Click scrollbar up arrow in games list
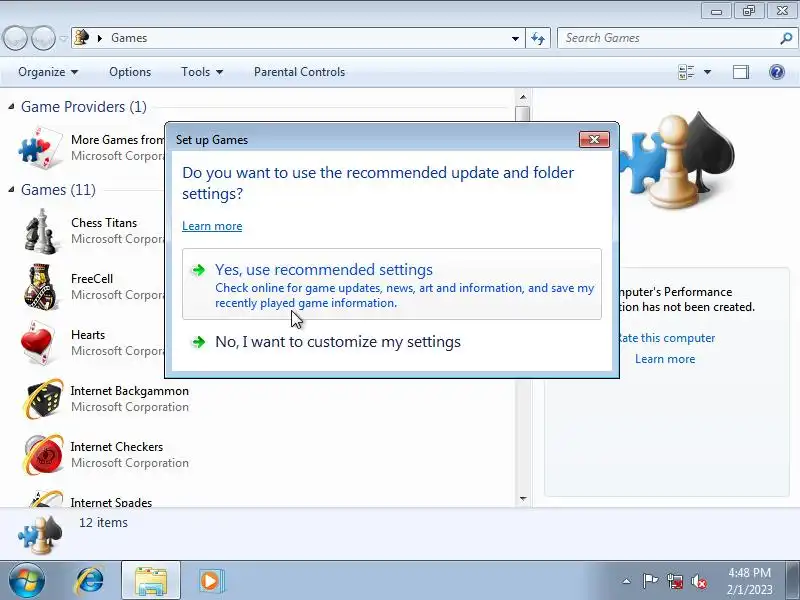 tap(522, 97)
